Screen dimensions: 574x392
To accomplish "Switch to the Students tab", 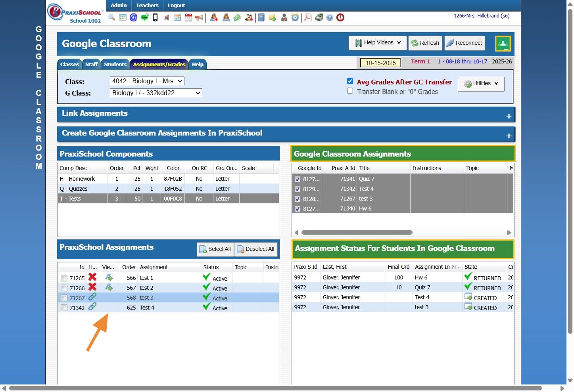I will tap(115, 64).
